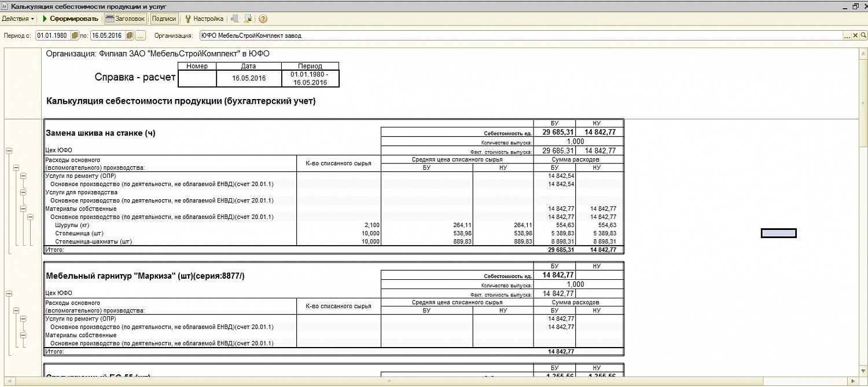Select the 'Мебельный гарнитур "Маркиза"' heading

click(145, 276)
